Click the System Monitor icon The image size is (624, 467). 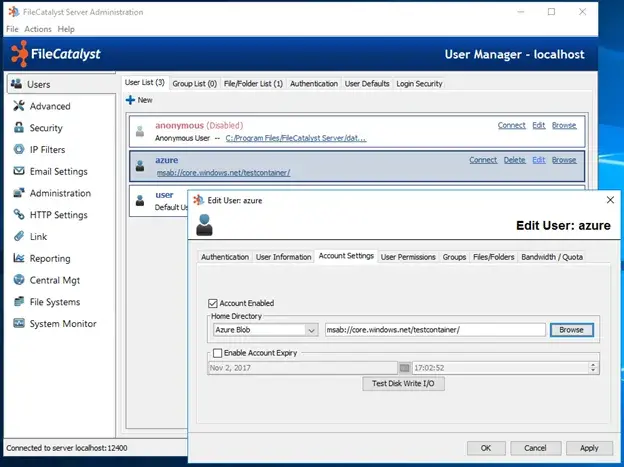click(x=19, y=323)
